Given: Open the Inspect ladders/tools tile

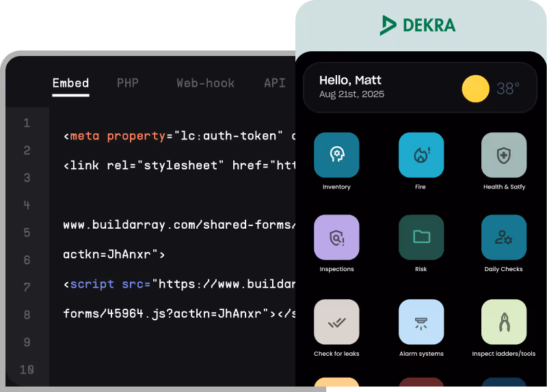Looking at the screenshot, I should tap(504, 322).
